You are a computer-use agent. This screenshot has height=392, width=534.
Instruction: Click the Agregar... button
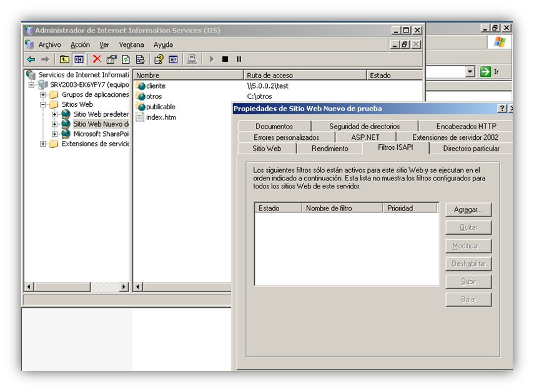(468, 210)
